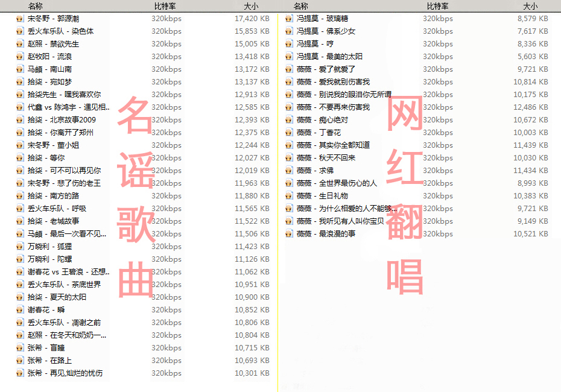This screenshot has width=561, height=392.
Task: Select the size cell 11,062 KB
Action: click(x=252, y=272)
